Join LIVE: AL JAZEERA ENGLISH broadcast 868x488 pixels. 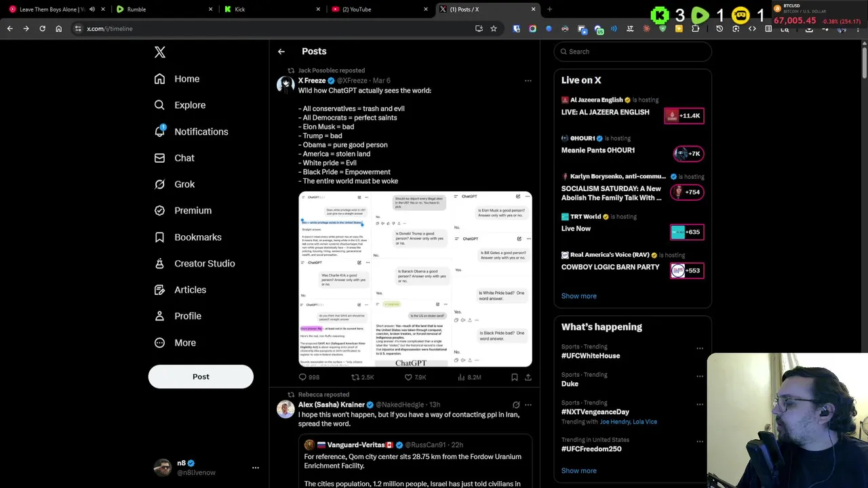point(633,113)
